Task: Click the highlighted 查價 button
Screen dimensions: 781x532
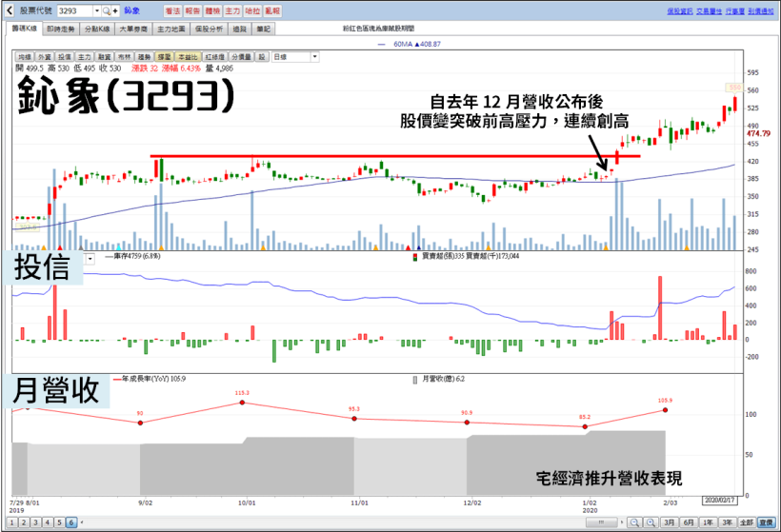Action: pos(766,522)
